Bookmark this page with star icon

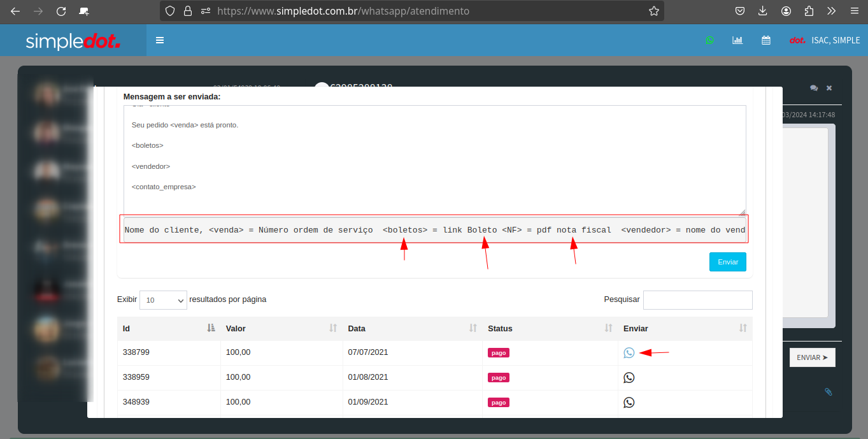[x=653, y=11]
